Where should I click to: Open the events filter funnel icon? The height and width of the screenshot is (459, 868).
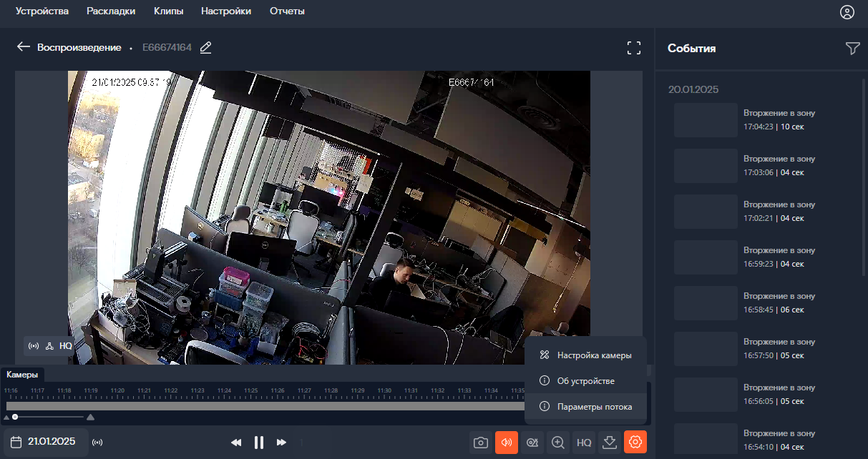coord(852,48)
